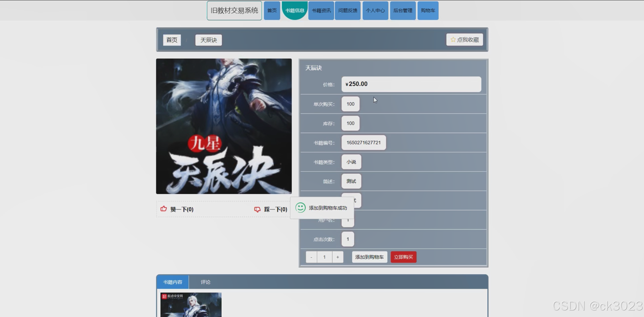Increase quantity with the plus button
644x317 pixels.
(338, 257)
